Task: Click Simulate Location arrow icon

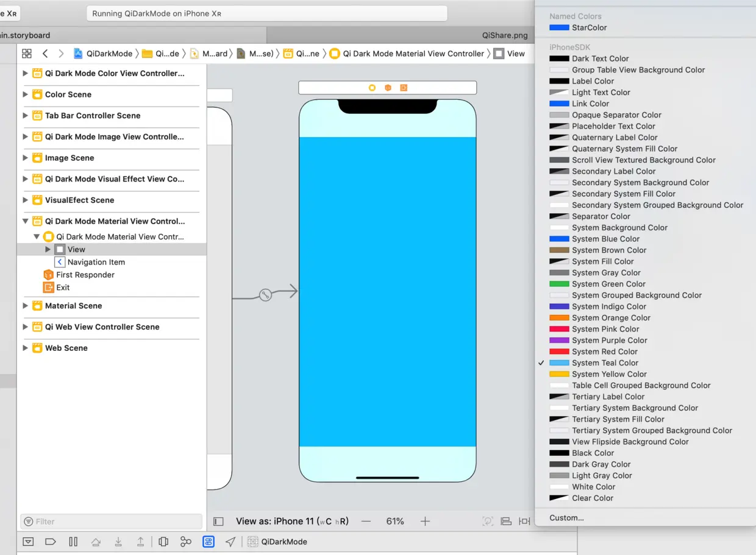Action: (230, 542)
